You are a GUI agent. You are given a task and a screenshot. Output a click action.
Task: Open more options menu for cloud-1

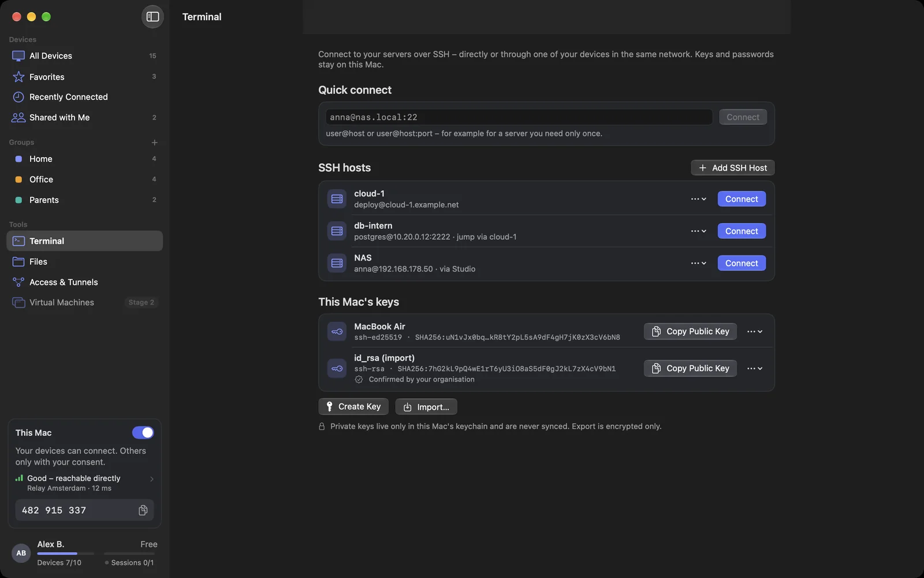coord(698,199)
